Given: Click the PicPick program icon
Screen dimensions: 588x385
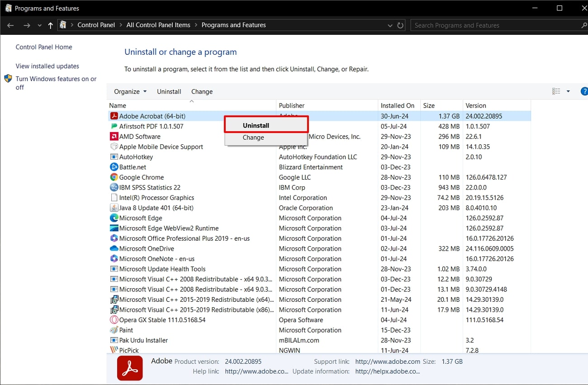Looking at the screenshot, I should pyautogui.click(x=114, y=350).
